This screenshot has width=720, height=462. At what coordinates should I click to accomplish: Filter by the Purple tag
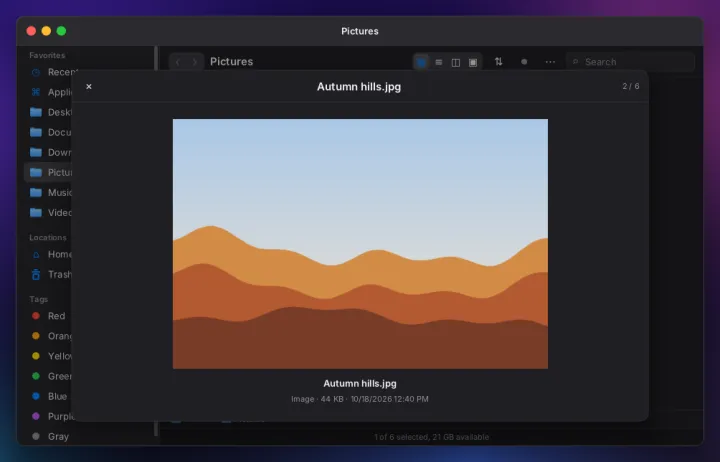click(x=48, y=417)
